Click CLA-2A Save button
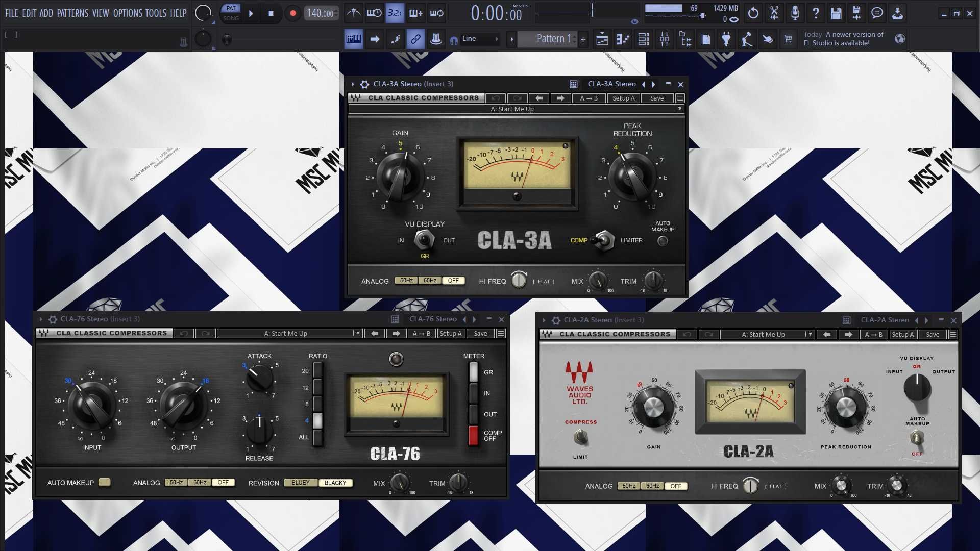The image size is (980, 551). tap(933, 335)
